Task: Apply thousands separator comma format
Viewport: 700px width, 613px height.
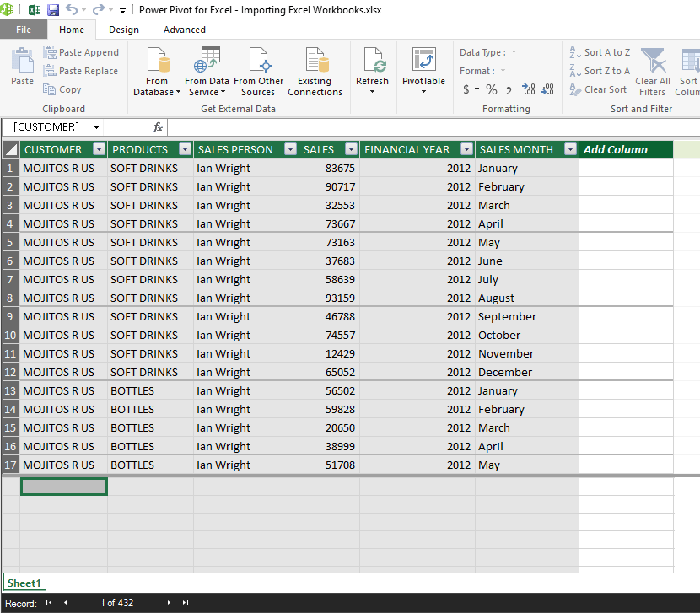Action: click(x=509, y=89)
